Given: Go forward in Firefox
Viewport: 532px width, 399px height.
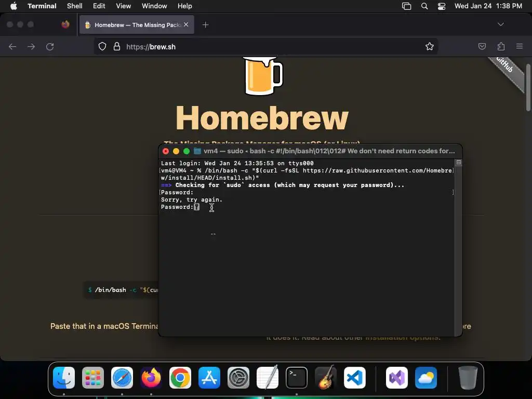Looking at the screenshot, I should [31, 47].
